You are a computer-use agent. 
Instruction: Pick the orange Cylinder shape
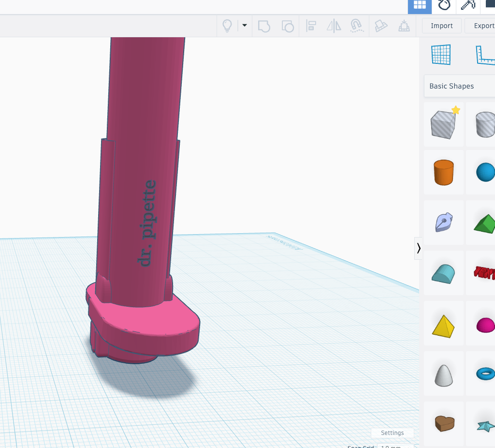pos(444,172)
